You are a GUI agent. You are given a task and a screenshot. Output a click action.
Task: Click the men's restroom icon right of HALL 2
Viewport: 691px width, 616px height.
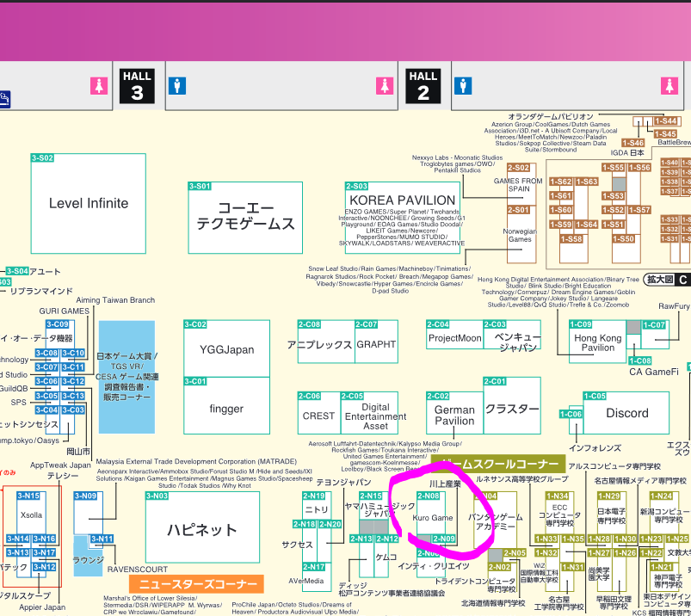click(x=463, y=86)
